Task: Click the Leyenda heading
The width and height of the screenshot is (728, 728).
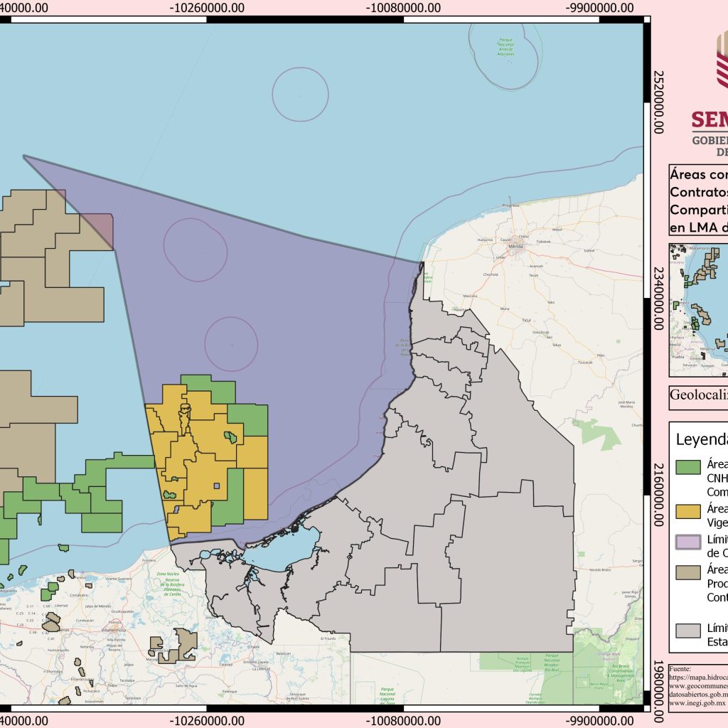Action: click(701, 439)
